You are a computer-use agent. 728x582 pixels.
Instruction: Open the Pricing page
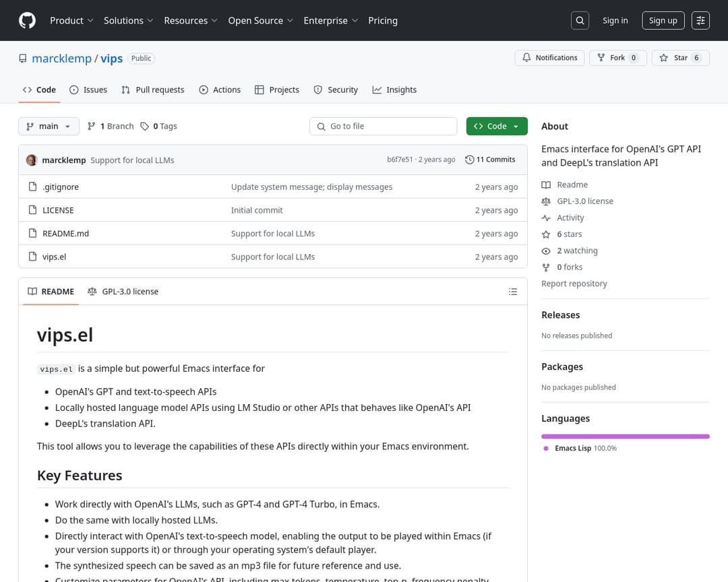pos(383,20)
